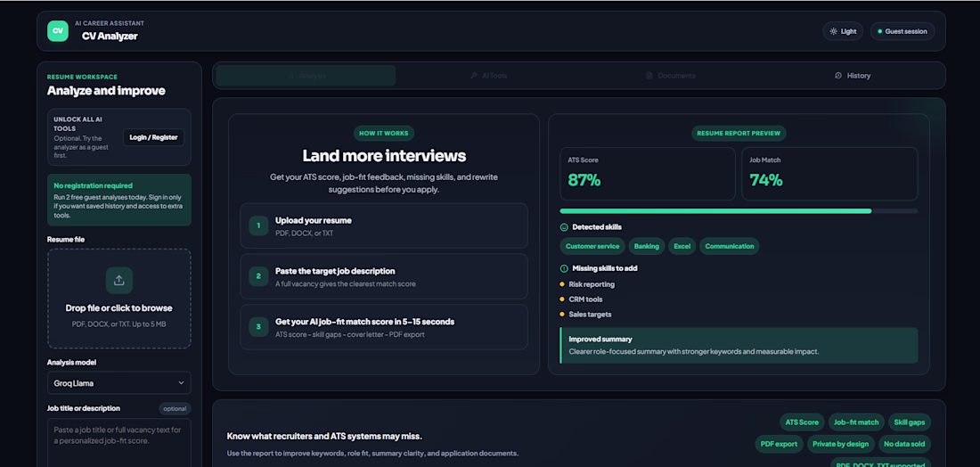The width and height of the screenshot is (980, 467).
Task: Open the Groq Llama analysis model dropdown
Action: click(x=118, y=382)
